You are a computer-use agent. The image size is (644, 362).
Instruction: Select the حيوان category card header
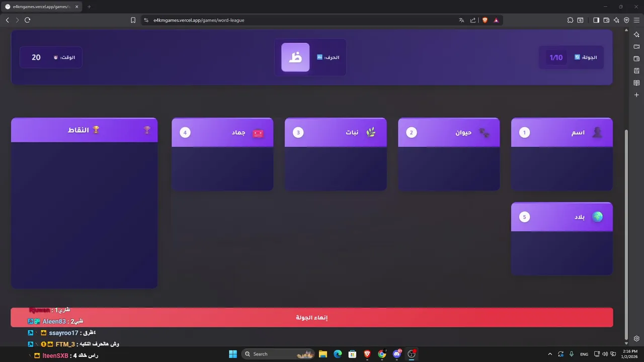click(x=449, y=133)
